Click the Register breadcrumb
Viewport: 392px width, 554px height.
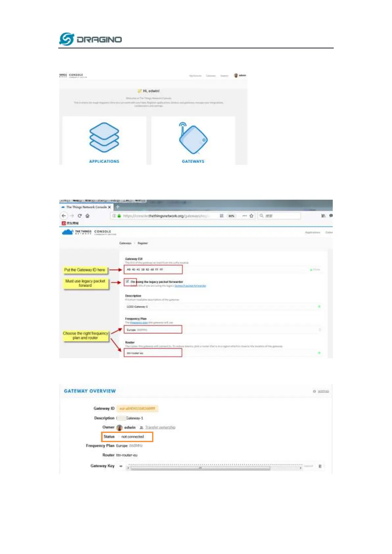143,243
